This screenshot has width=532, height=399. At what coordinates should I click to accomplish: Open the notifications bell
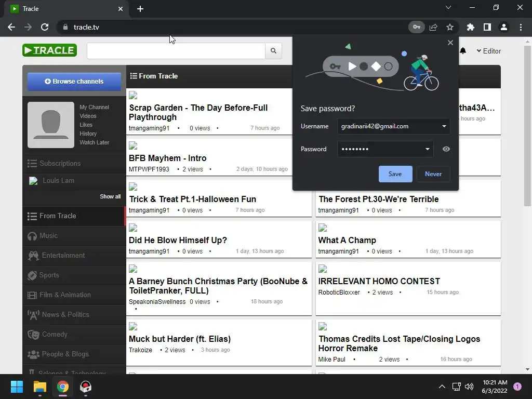pos(463,51)
